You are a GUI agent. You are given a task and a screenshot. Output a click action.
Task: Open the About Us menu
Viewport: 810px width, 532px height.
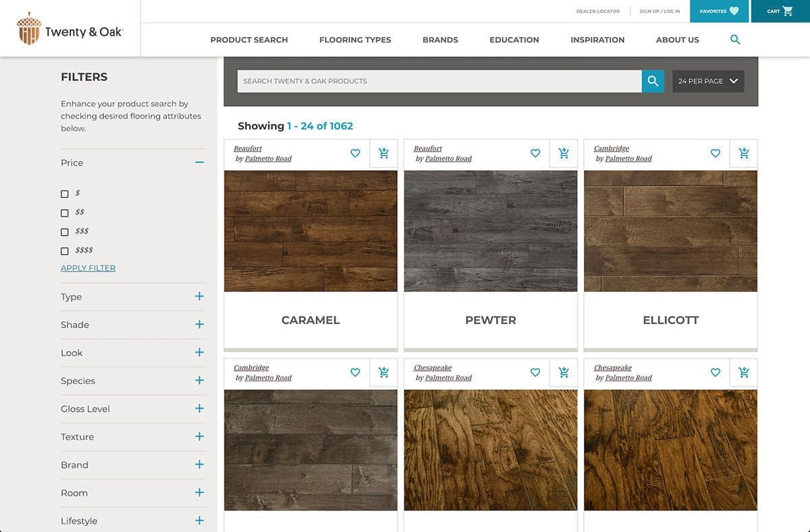pyautogui.click(x=678, y=40)
